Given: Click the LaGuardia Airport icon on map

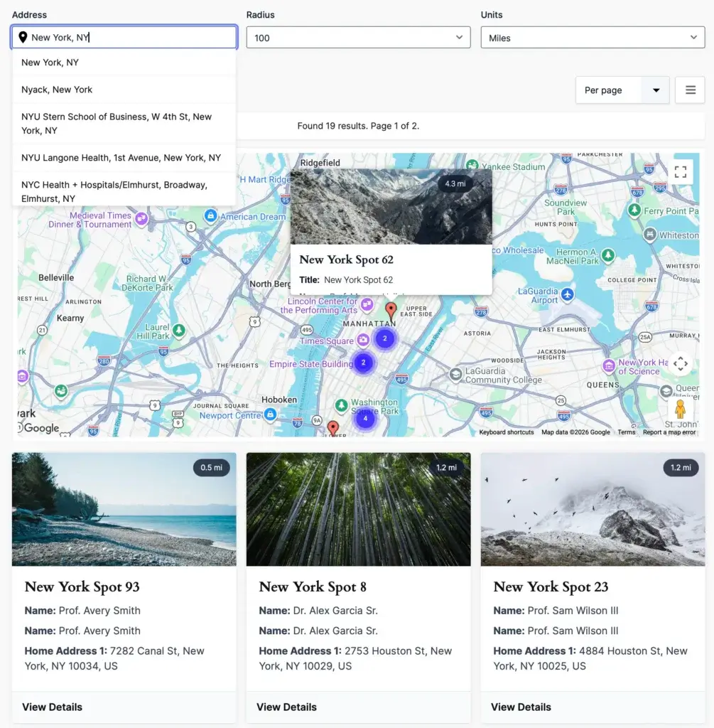Looking at the screenshot, I should coord(568,294).
